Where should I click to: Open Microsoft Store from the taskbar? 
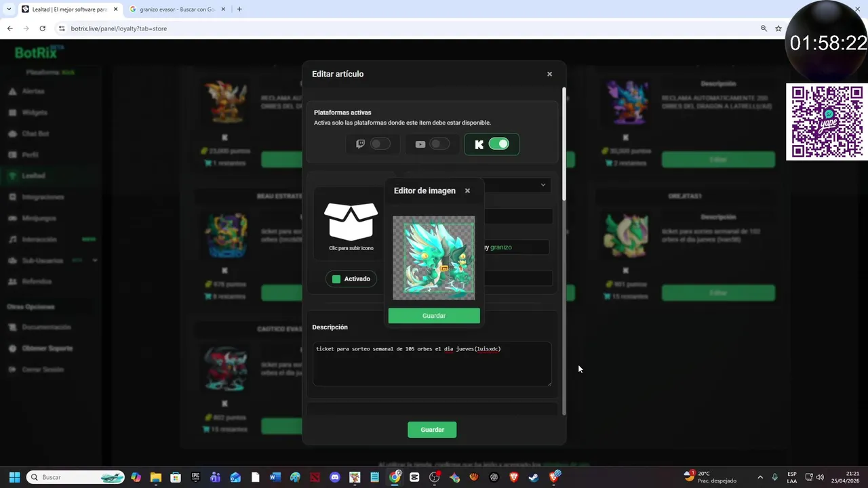tap(176, 477)
